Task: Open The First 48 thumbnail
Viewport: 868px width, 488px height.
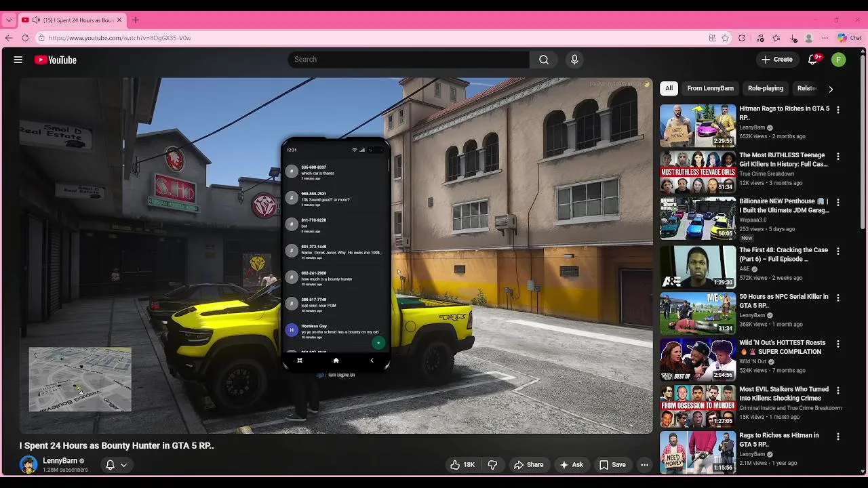Action: (698, 267)
